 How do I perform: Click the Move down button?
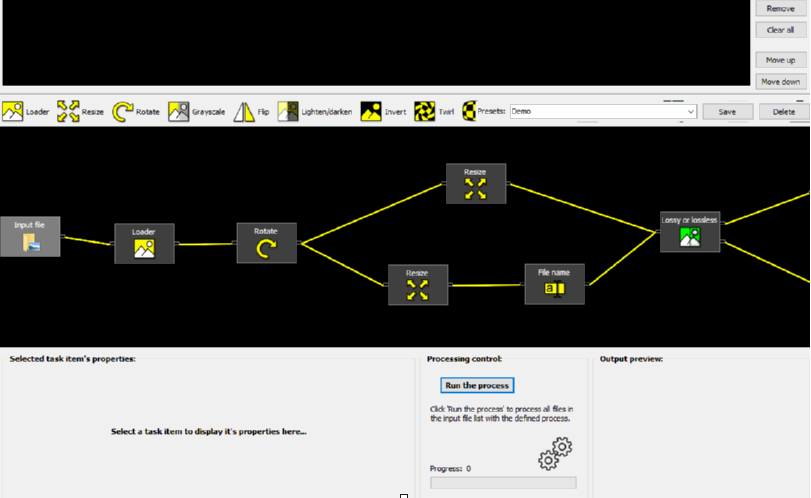click(x=780, y=82)
